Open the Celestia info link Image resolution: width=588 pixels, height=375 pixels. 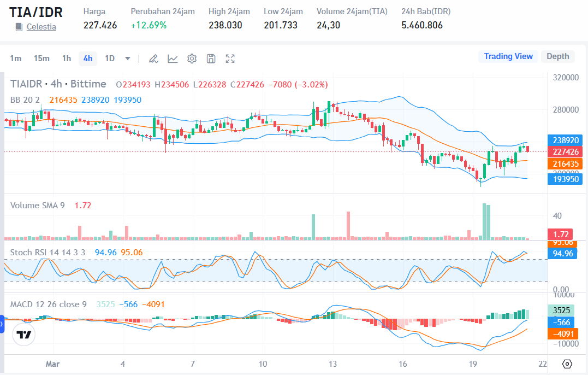(x=41, y=27)
